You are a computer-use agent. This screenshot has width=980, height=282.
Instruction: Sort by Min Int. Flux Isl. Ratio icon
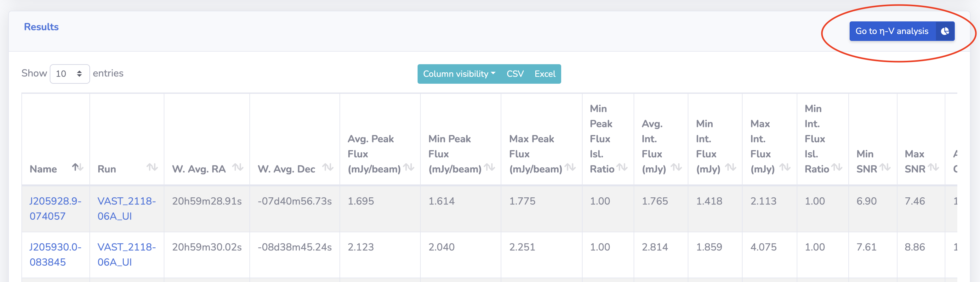pos(837,167)
